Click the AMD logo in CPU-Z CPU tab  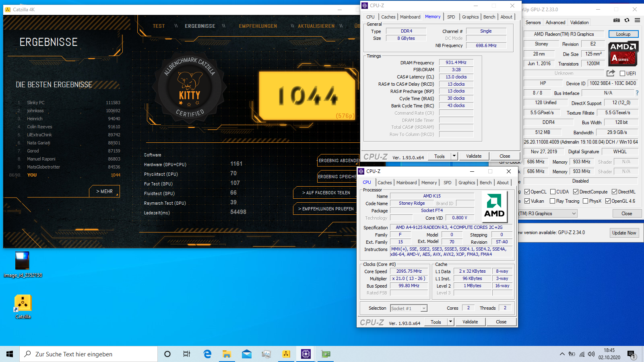pyautogui.click(x=494, y=207)
